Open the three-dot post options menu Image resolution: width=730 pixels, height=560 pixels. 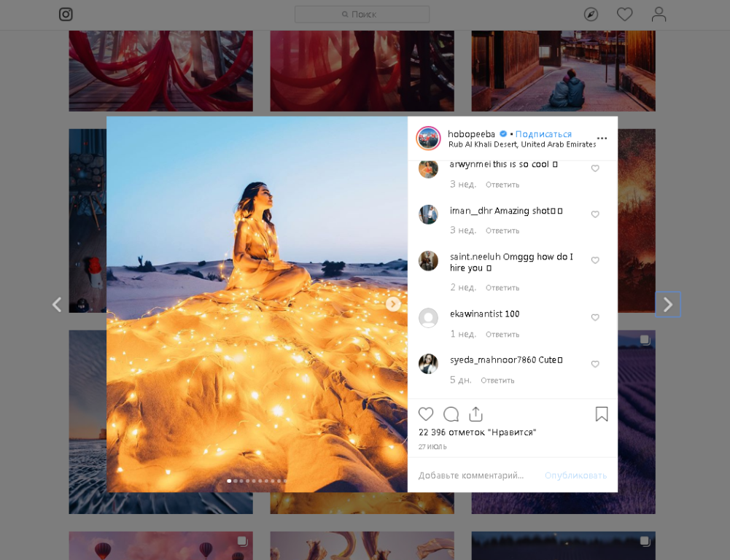(602, 139)
